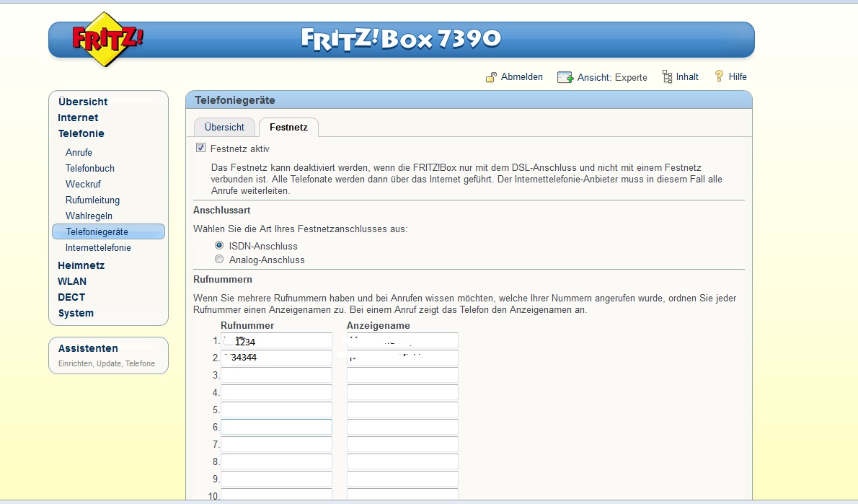Open the Wahlregeln page
This screenshot has width=858, height=504.
tap(89, 216)
